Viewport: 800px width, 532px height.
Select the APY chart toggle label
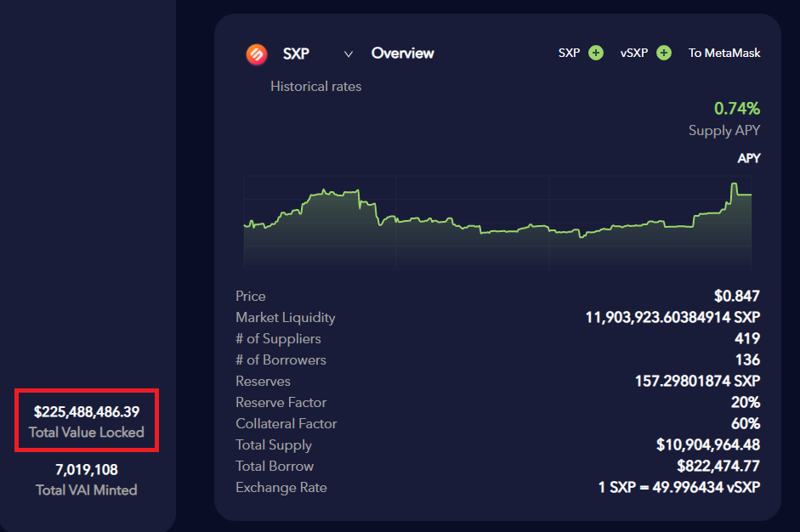(748, 158)
